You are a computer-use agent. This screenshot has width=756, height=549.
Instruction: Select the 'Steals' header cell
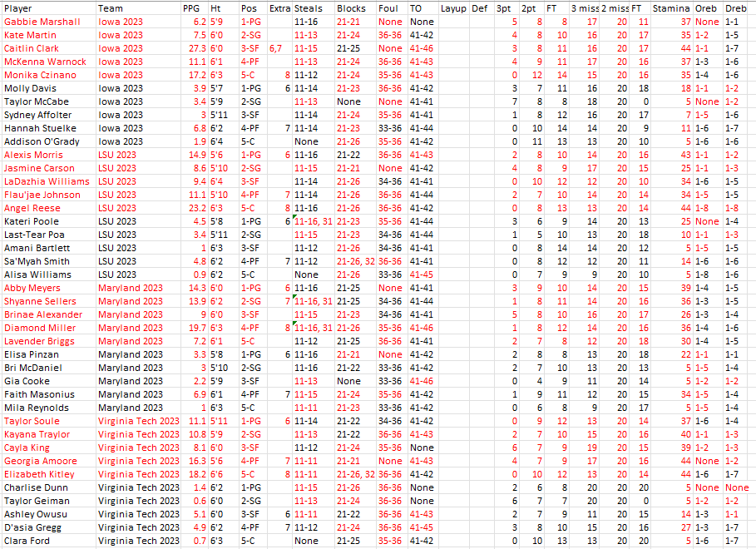pyautogui.click(x=314, y=8)
